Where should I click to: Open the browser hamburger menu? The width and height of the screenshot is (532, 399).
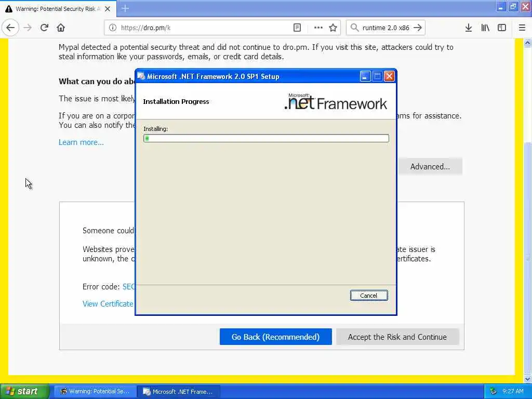click(x=522, y=28)
